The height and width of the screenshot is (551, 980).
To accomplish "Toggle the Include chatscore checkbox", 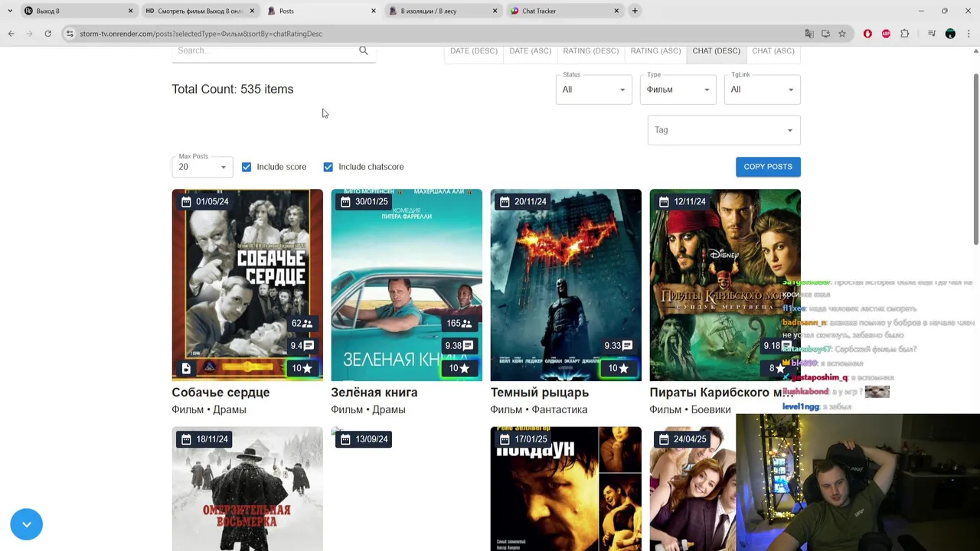I will click(x=328, y=167).
